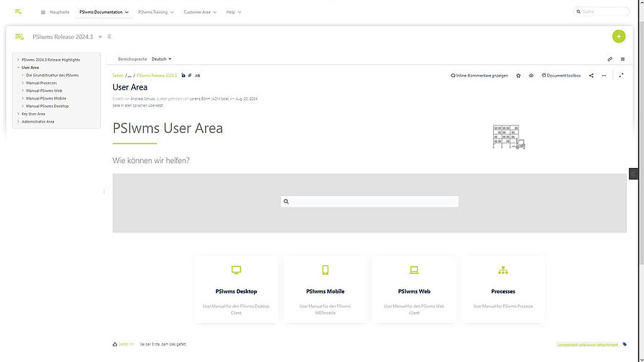Image resolution: width=644 pixels, height=362 pixels.
Task: Expand the Key User Area tree node
Action: [18, 114]
